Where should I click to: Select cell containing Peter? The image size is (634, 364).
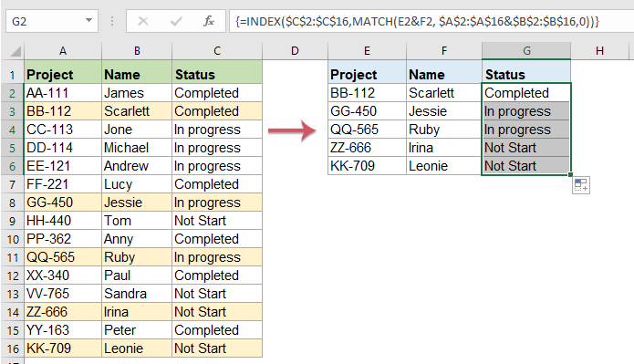[x=137, y=330]
